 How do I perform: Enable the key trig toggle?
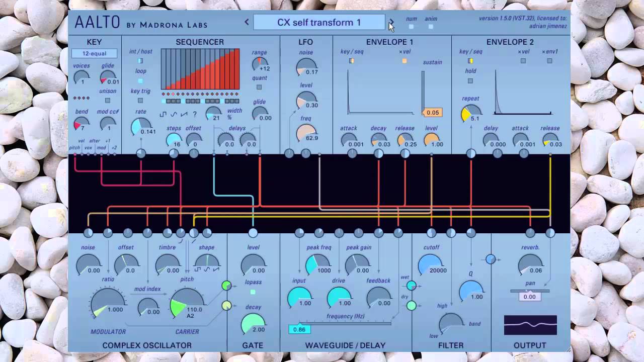click(x=140, y=101)
